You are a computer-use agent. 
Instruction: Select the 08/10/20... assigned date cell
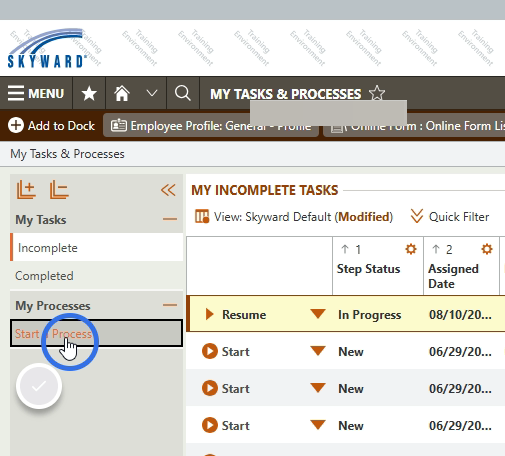460,315
